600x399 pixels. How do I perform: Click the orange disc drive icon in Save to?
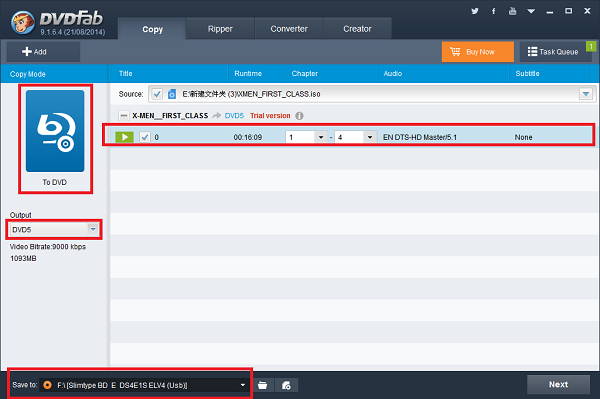tap(47, 385)
